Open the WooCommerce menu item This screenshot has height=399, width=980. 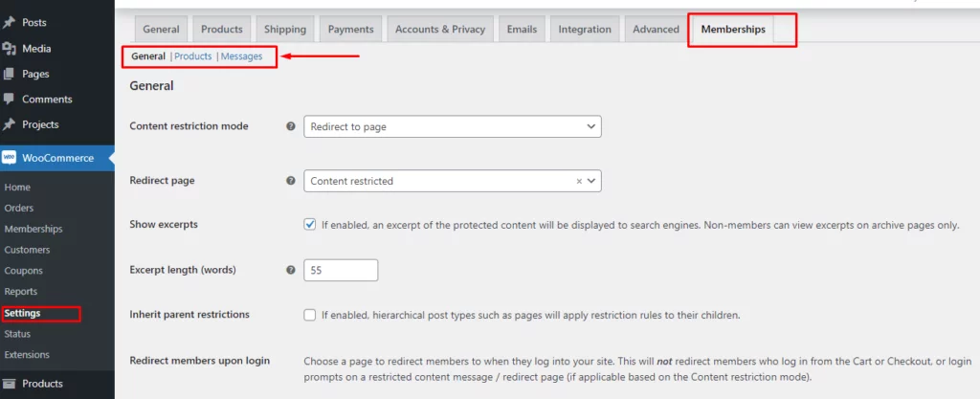pos(57,158)
